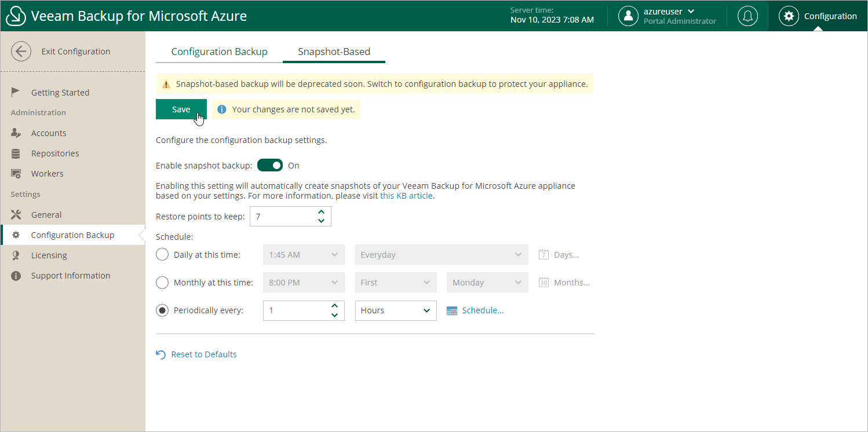Click the Months calendar icon
Viewport: 868px width, 432px height.
click(x=544, y=283)
